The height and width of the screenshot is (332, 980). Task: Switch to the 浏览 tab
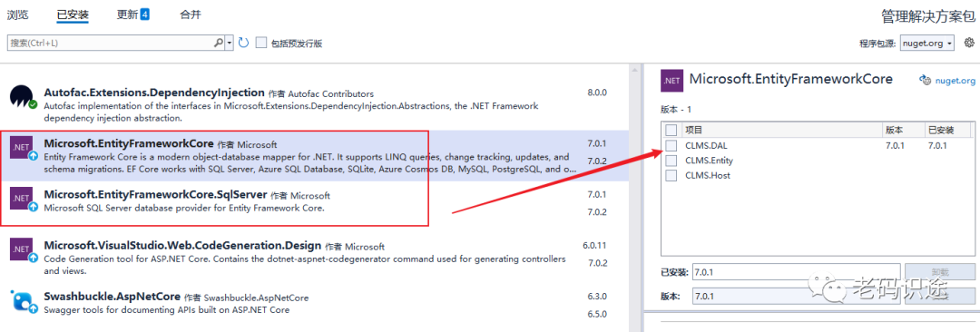(17, 15)
